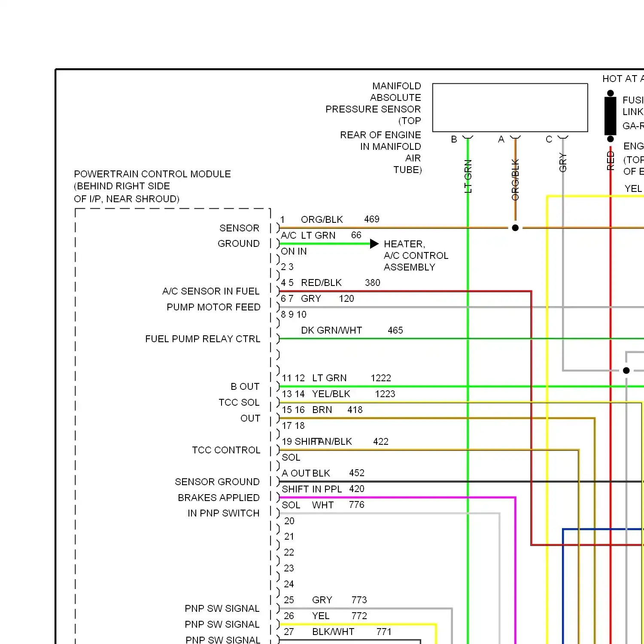Click the SHIFT IN text beside PPL
The image size is (644, 644).
tap(301, 489)
